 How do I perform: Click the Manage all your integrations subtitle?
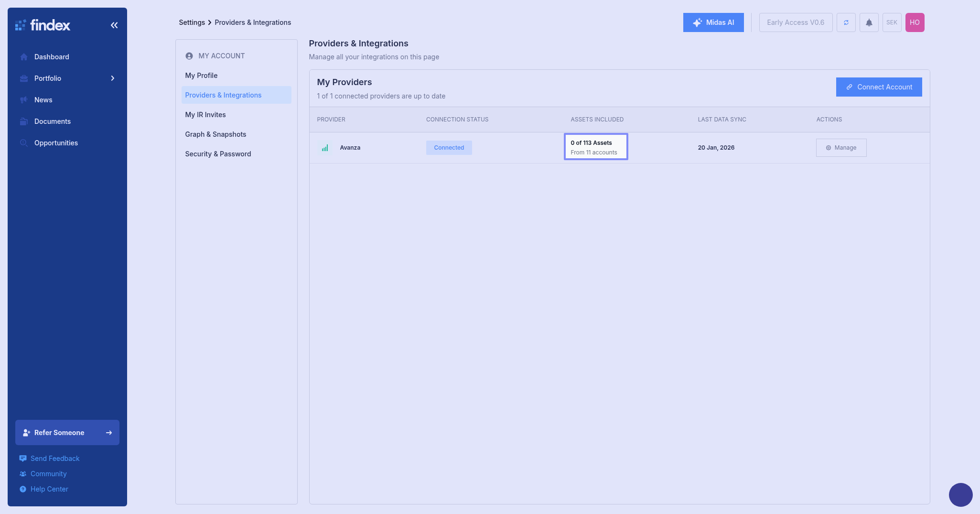click(374, 57)
